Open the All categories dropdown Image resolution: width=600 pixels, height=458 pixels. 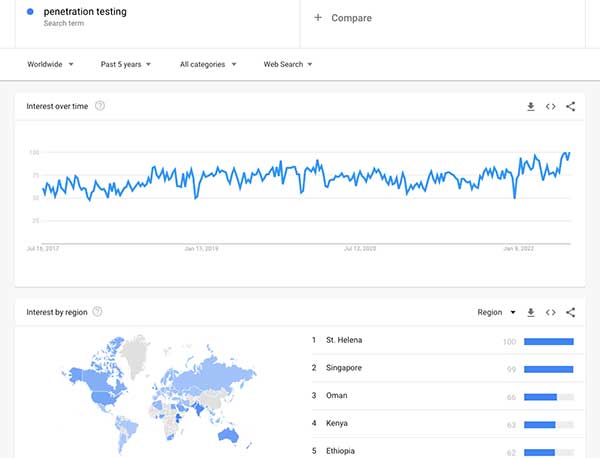coord(208,64)
